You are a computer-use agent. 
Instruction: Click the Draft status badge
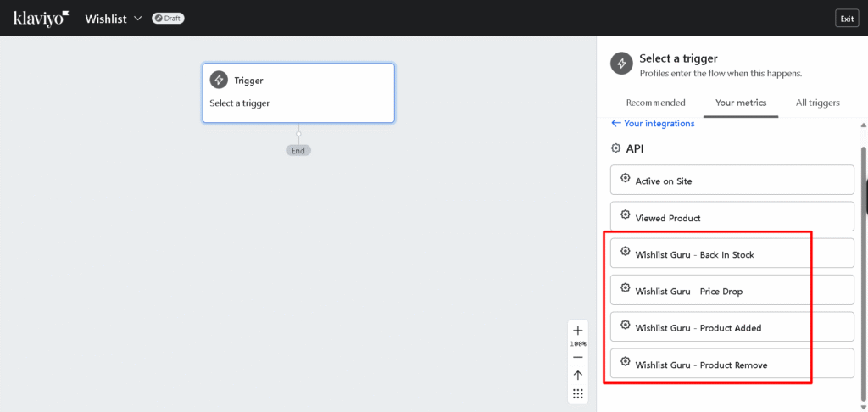(169, 19)
